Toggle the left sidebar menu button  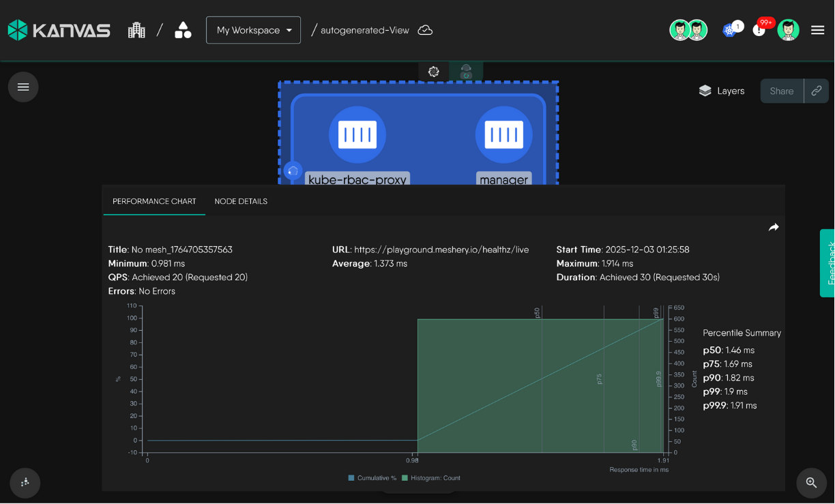(x=23, y=87)
